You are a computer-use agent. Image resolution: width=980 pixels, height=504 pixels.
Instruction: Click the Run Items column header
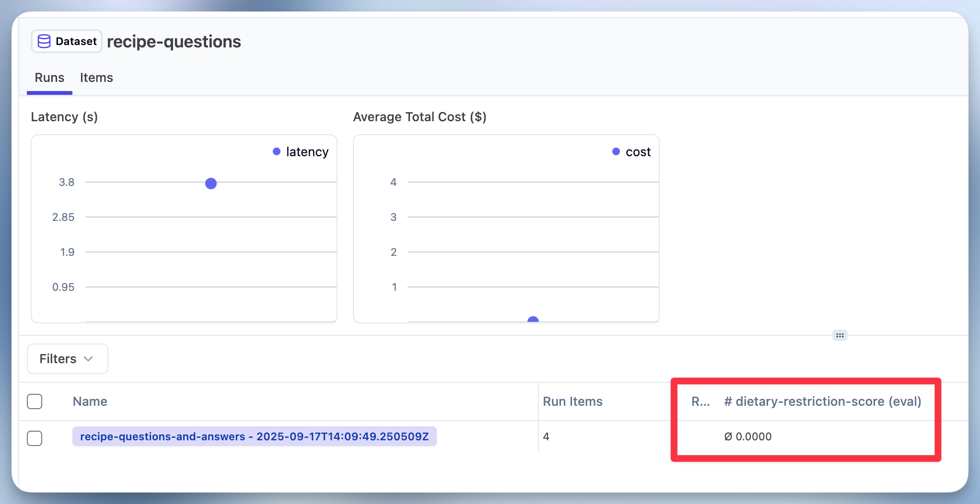572,401
